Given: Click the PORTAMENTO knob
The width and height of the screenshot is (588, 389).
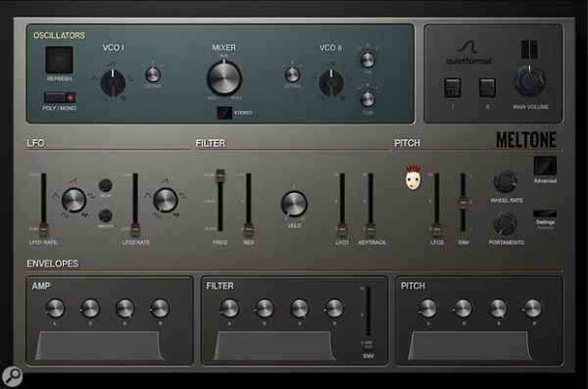Looking at the screenshot, I should (x=505, y=224).
